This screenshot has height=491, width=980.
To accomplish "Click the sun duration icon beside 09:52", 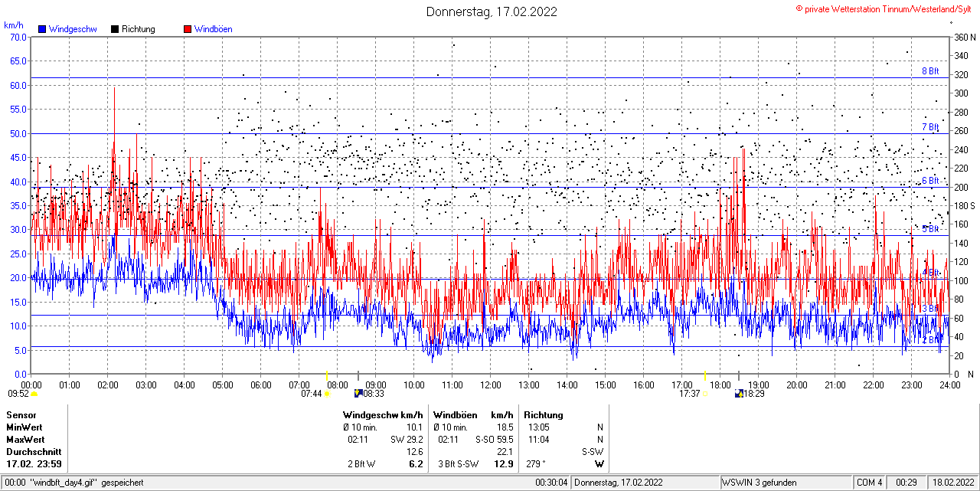I will [x=34, y=394].
